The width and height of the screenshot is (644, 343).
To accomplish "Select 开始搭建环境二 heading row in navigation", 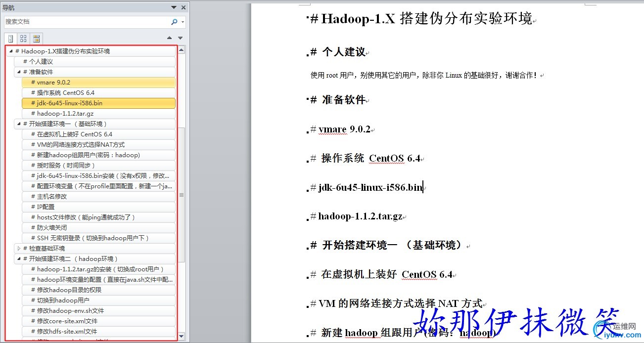I will pyautogui.click(x=94, y=258).
